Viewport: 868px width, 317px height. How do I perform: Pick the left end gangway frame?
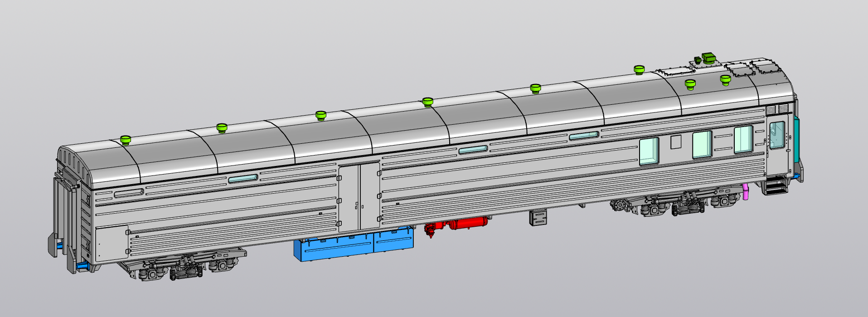click(66, 213)
